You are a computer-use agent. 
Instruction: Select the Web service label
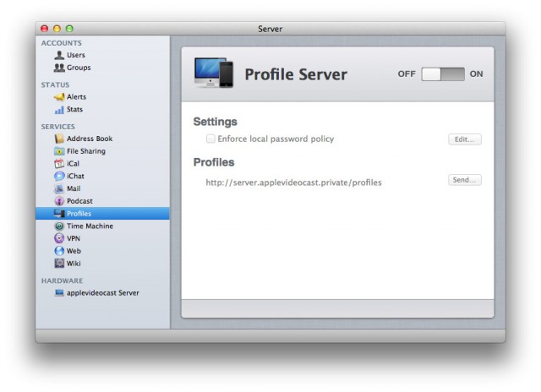click(x=74, y=251)
